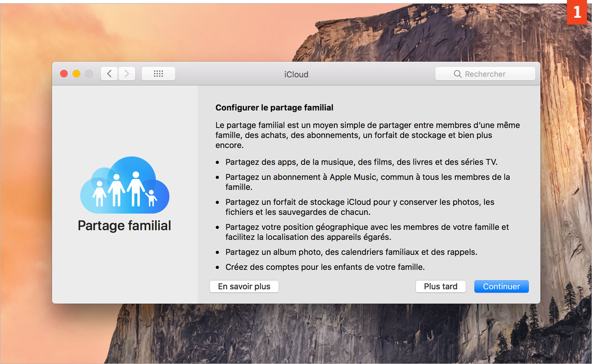The height and width of the screenshot is (364, 592).
Task: Click the Continuer button
Action: pos(501,287)
